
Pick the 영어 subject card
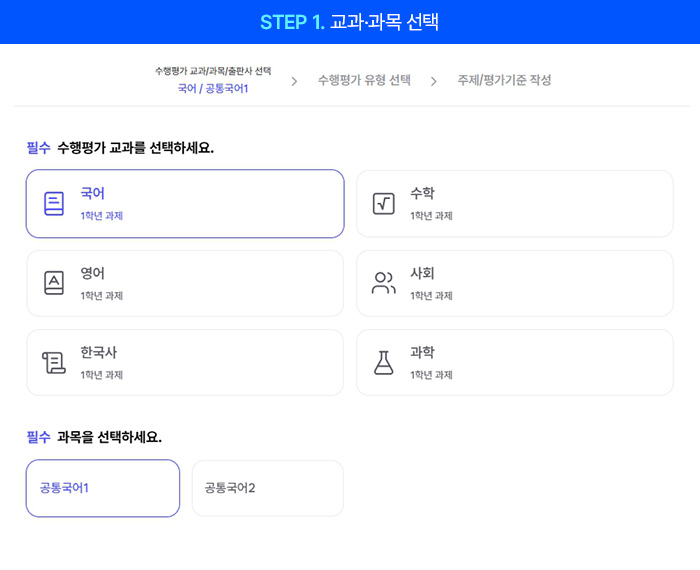tap(185, 283)
